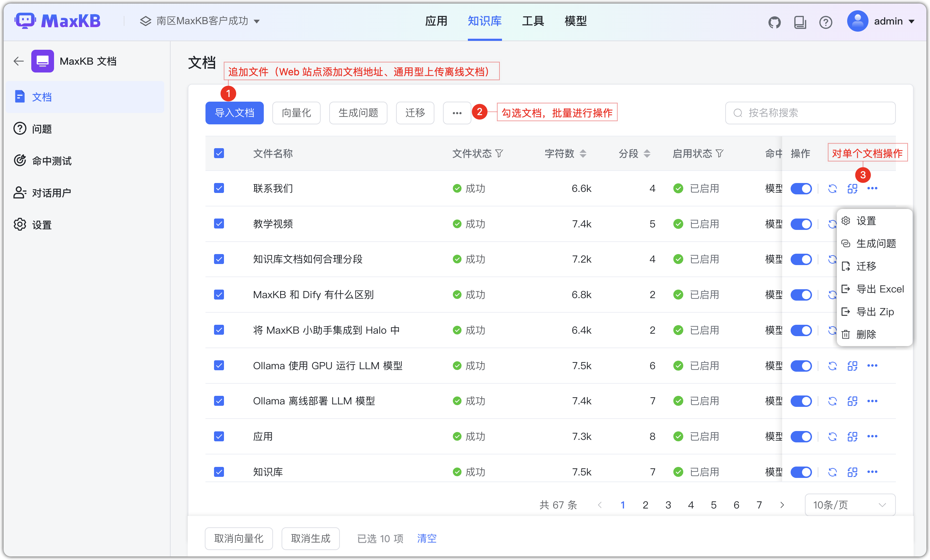Uncheck 知识库文档如何合理分段 checkbox

[219, 259]
